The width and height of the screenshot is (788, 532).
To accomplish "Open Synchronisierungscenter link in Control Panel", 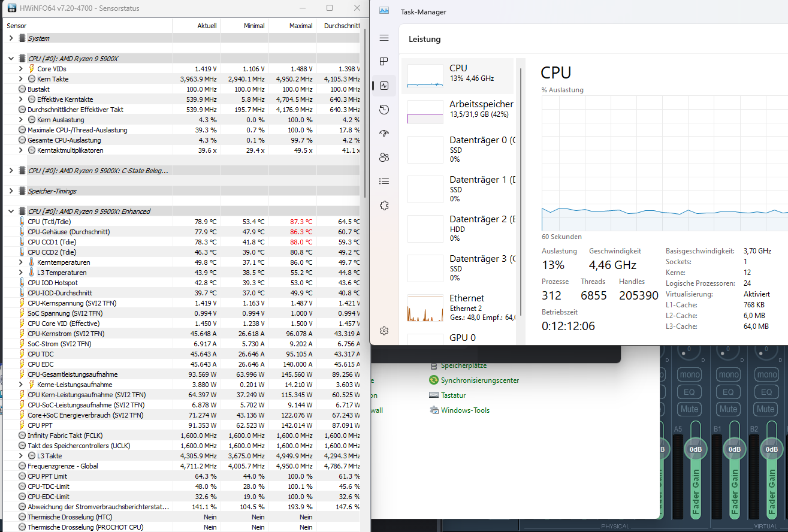I will coord(480,380).
